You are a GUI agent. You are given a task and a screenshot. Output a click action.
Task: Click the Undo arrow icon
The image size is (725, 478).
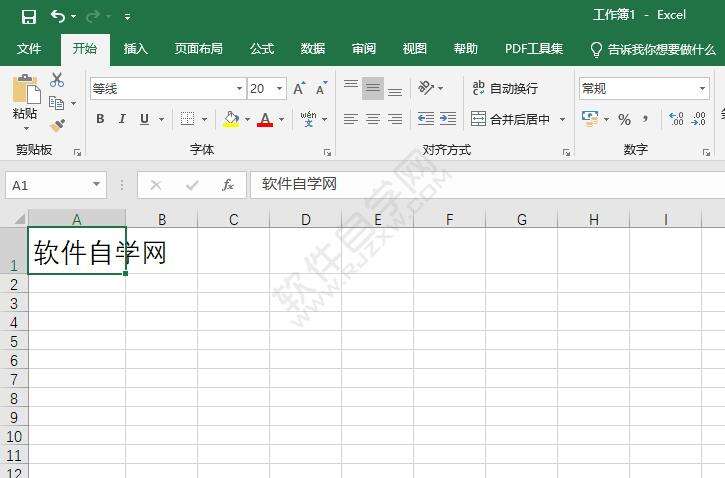(x=57, y=17)
